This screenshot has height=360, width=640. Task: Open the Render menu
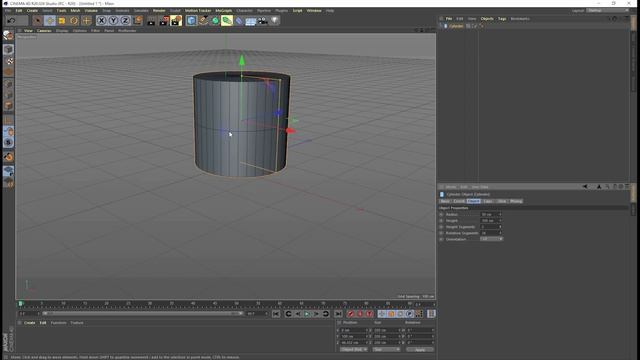click(x=159, y=11)
